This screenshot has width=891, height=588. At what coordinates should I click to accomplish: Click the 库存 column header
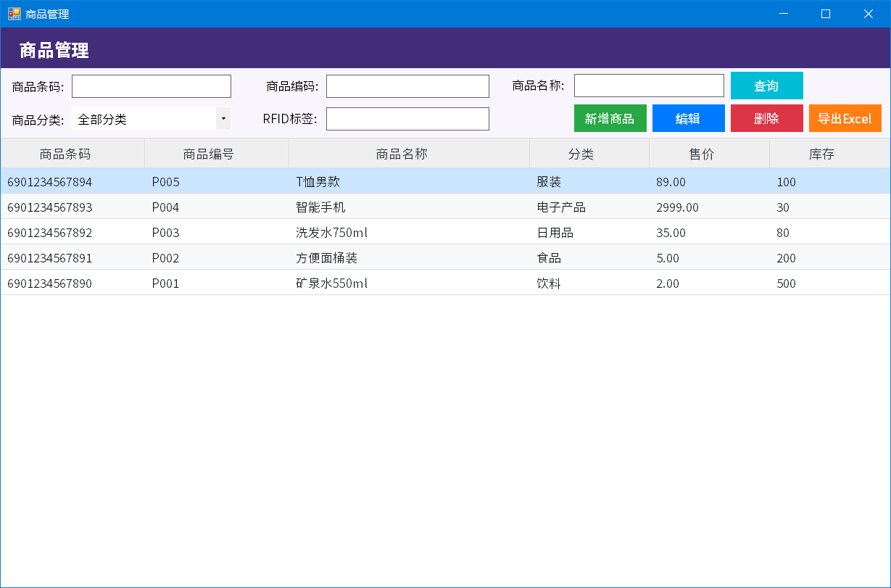(829, 154)
